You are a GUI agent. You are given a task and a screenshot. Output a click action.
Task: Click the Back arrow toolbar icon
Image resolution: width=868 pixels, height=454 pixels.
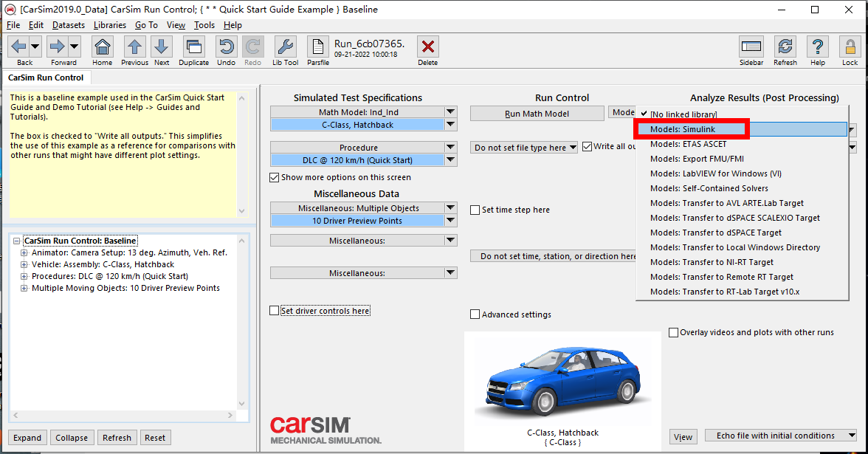click(18, 47)
